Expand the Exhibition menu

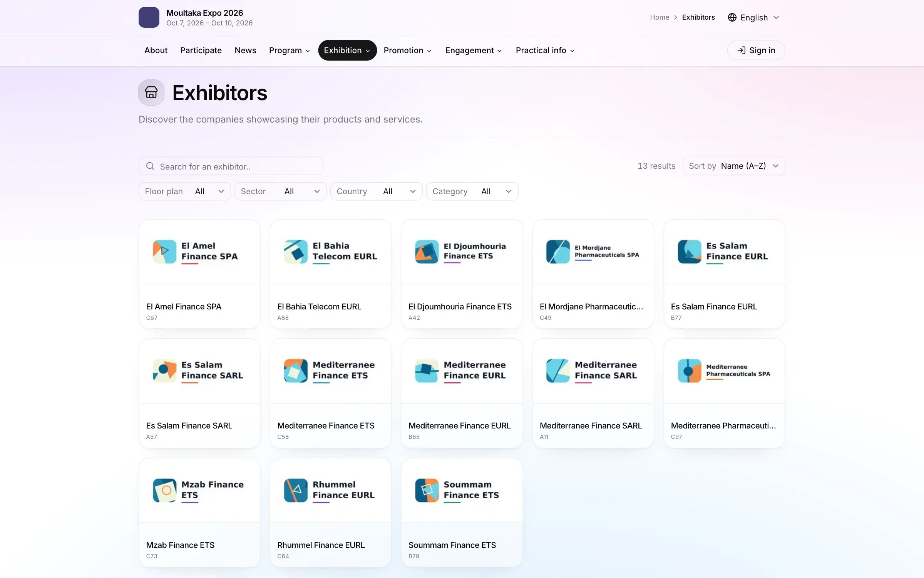pos(347,50)
